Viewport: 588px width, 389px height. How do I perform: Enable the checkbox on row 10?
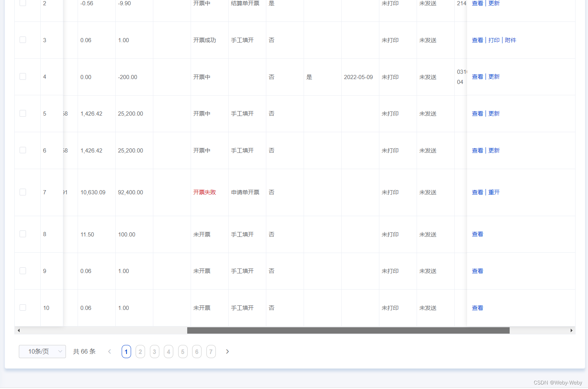[23, 307]
